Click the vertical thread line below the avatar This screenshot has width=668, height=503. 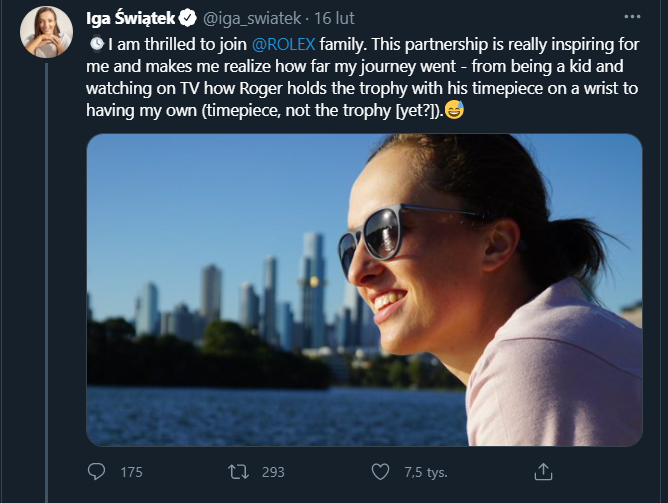click(46, 280)
